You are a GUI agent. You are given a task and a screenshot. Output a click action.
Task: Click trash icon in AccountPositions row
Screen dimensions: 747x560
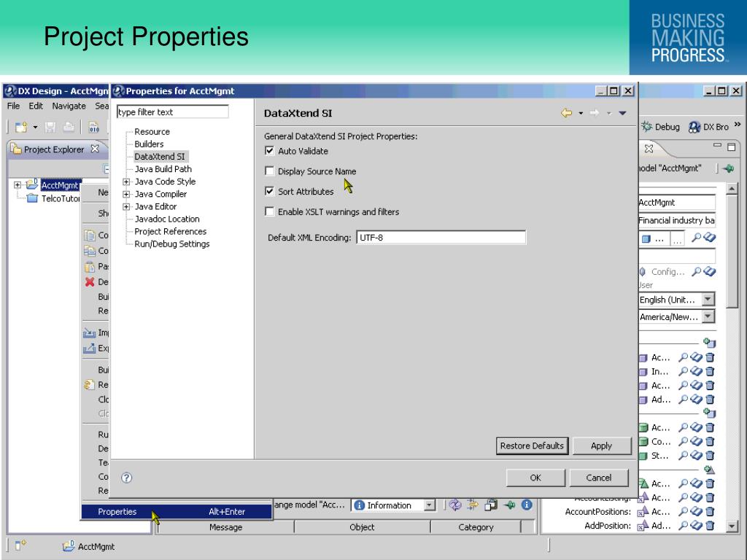coord(710,511)
